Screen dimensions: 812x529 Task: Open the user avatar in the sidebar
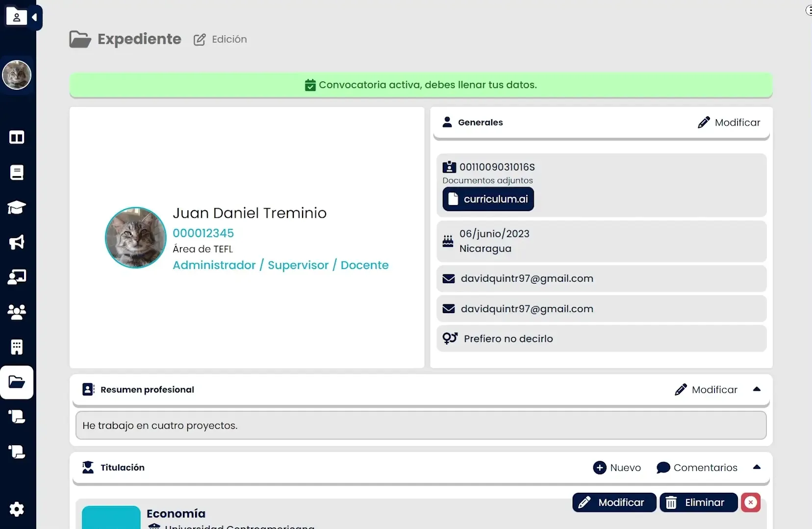[x=17, y=75]
